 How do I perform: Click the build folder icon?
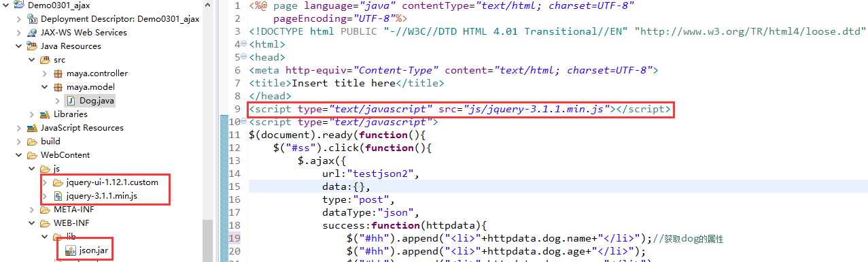(x=33, y=141)
